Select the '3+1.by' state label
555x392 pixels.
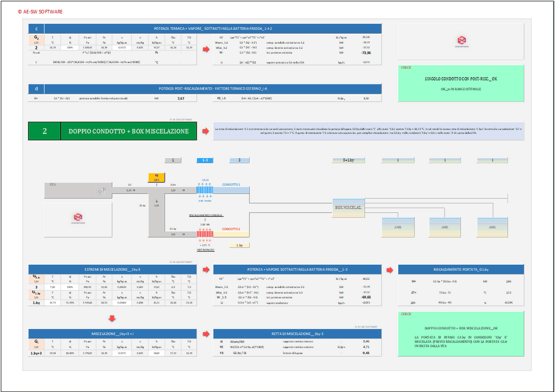pos(348,160)
